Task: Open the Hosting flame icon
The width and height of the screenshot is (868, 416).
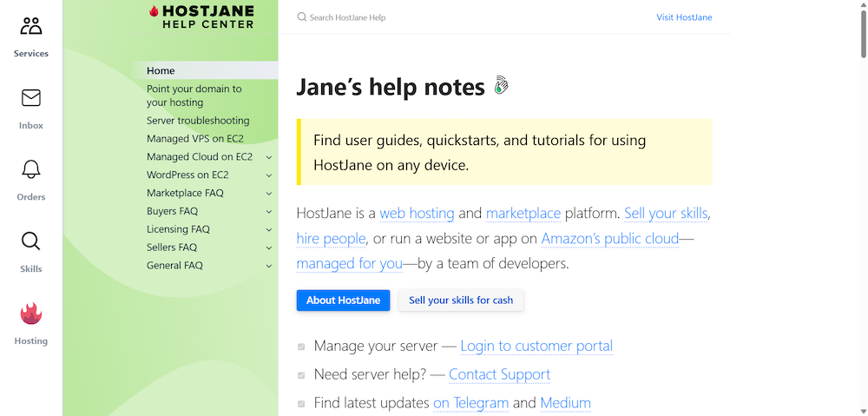Action: click(31, 313)
